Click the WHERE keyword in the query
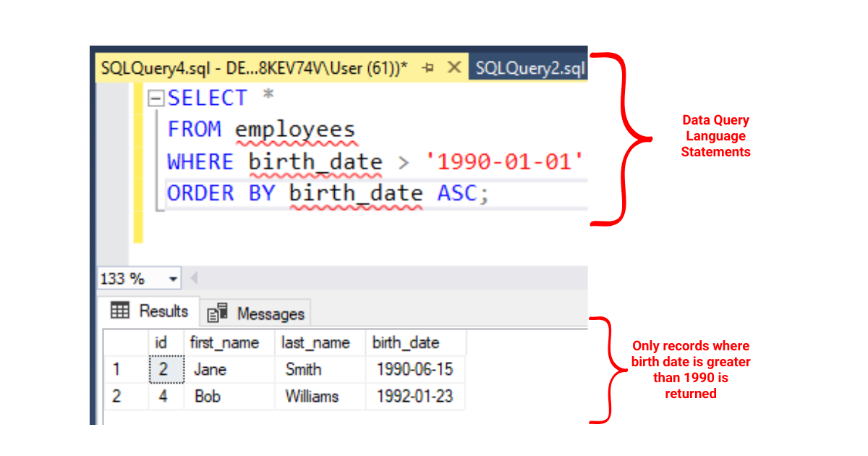 (x=200, y=161)
